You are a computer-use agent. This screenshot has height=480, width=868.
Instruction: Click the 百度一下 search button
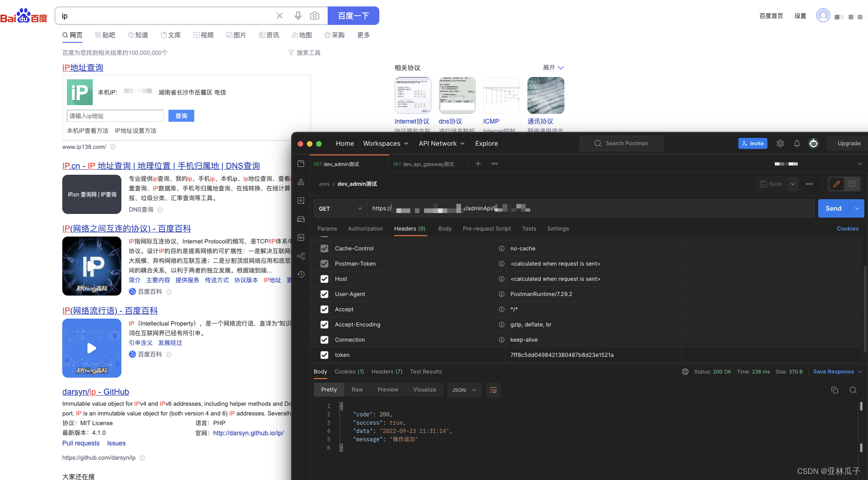(x=353, y=15)
